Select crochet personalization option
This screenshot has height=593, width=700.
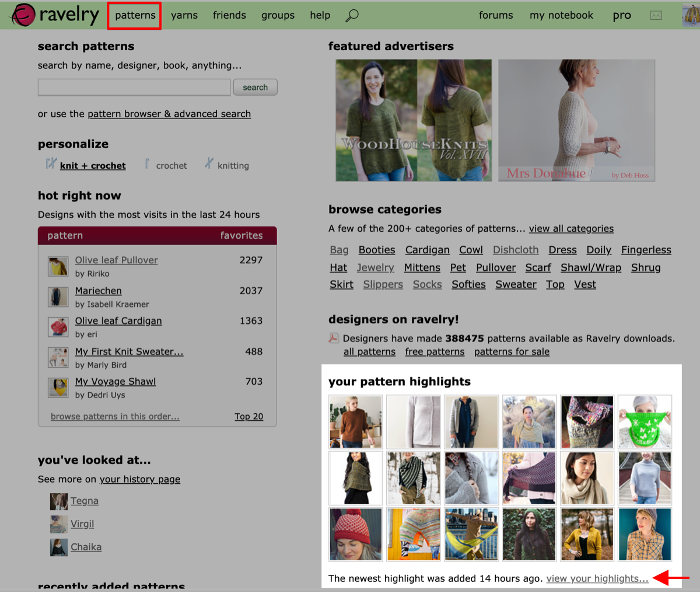pos(171,166)
